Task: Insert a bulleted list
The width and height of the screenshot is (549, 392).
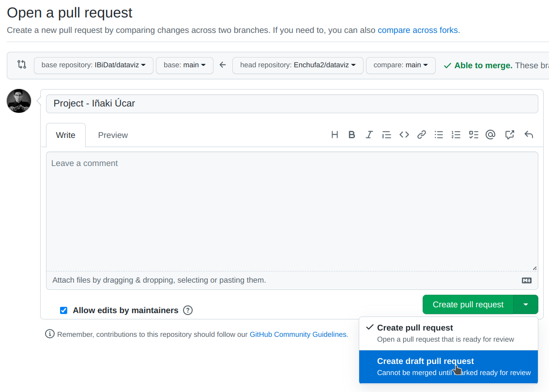Action: 439,135
